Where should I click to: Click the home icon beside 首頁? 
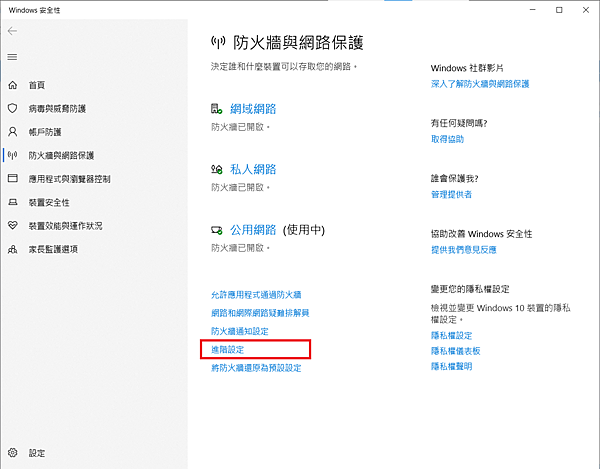13,85
